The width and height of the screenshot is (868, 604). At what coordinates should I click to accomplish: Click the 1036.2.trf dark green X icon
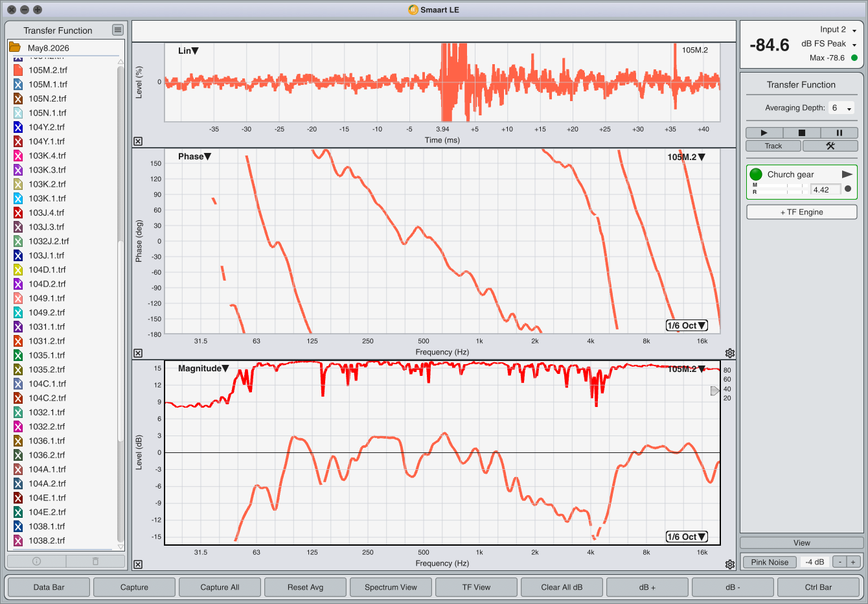click(18, 455)
